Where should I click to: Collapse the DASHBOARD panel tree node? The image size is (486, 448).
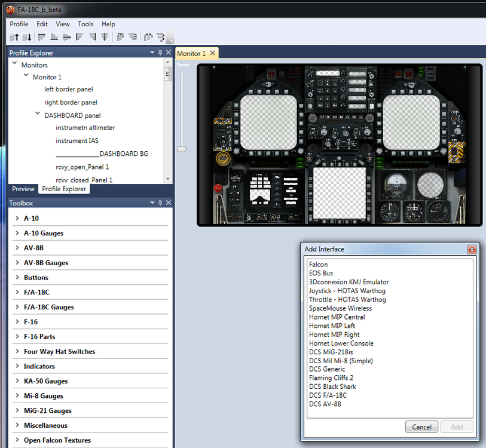coord(38,113)
